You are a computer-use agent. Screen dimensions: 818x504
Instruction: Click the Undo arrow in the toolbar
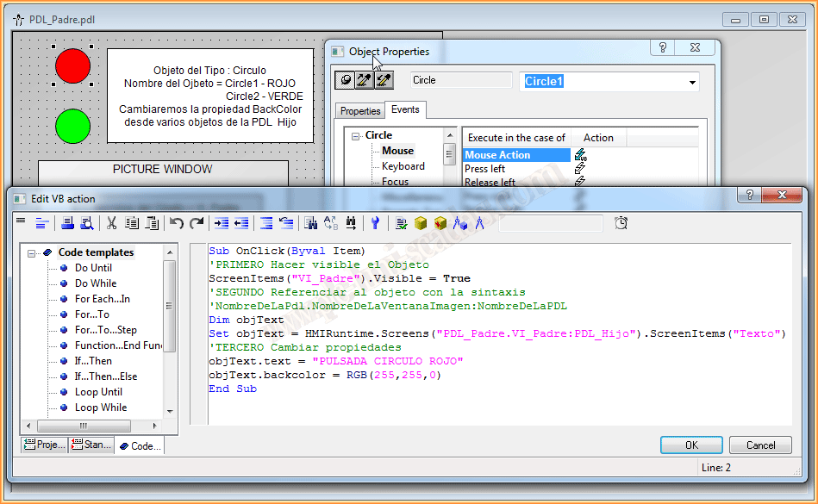[x=177, y=223]
